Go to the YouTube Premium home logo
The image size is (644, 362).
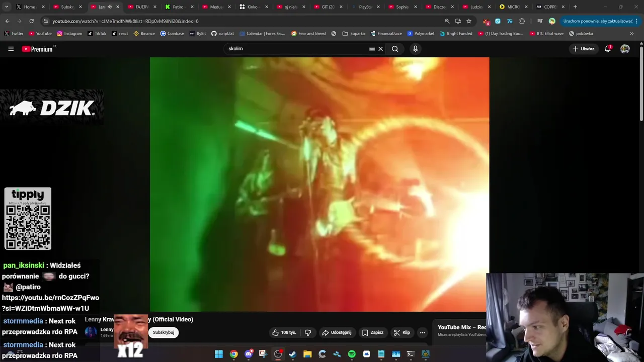(38, 49)
